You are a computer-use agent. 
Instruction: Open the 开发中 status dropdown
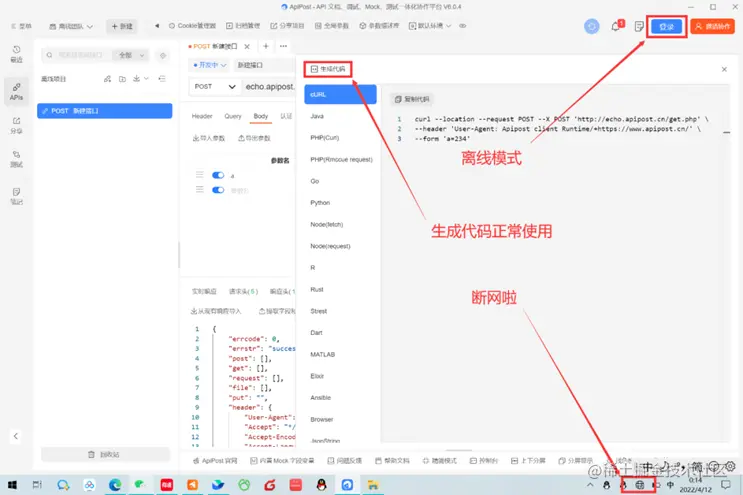coord(209,65)
